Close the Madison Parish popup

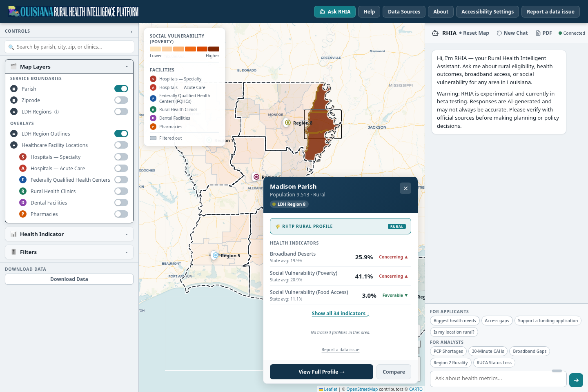coord(405,188)
